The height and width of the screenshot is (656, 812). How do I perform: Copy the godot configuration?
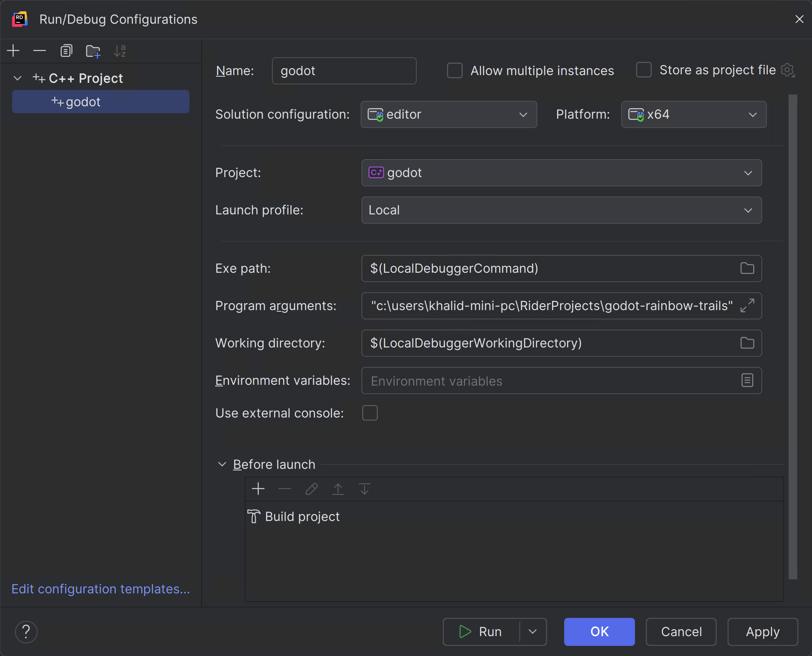66,51
